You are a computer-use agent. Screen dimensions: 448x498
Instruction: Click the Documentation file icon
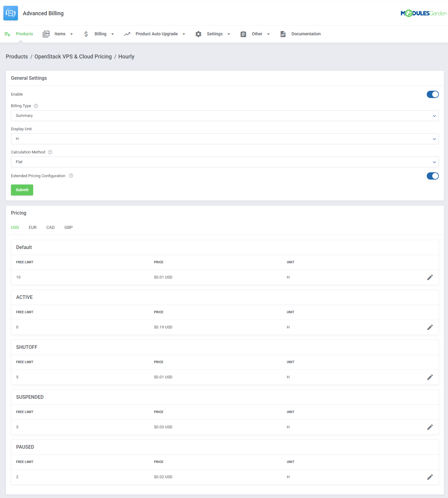click(x=283, y=34)
